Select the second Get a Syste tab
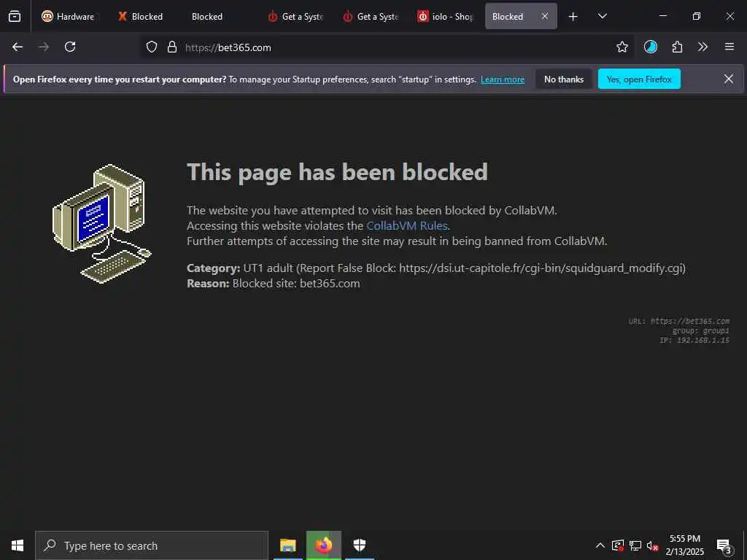Viewport: 747px width, 560px height. pyautogui.click(x=371, y=17)
